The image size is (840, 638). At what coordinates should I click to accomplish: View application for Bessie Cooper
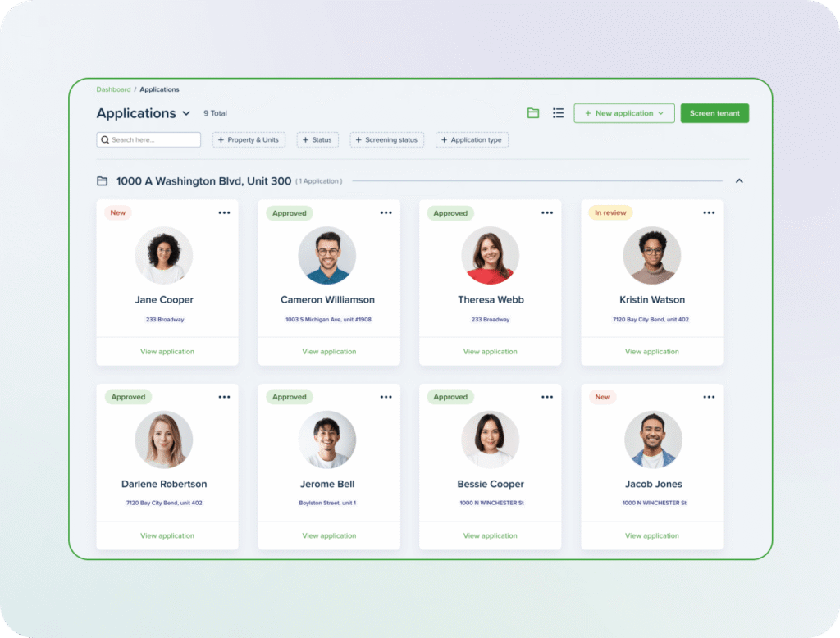[x=491, y=535]
